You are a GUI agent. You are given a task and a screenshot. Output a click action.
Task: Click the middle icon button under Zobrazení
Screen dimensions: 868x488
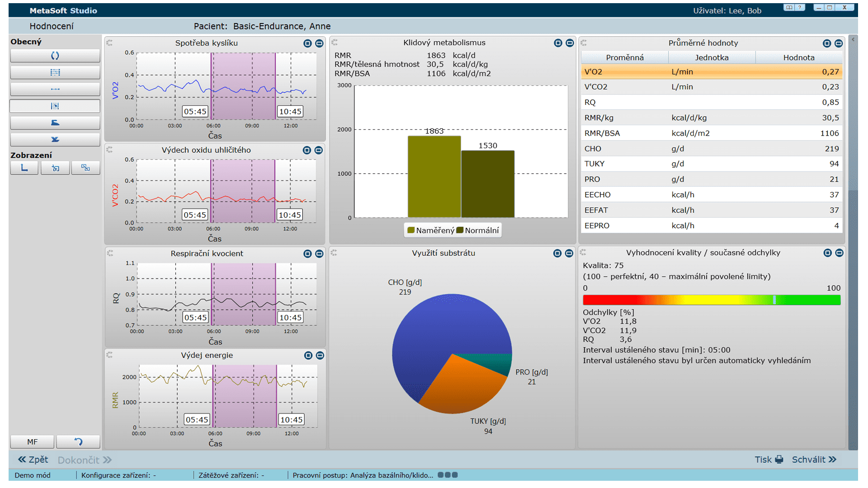coord(55,168)
